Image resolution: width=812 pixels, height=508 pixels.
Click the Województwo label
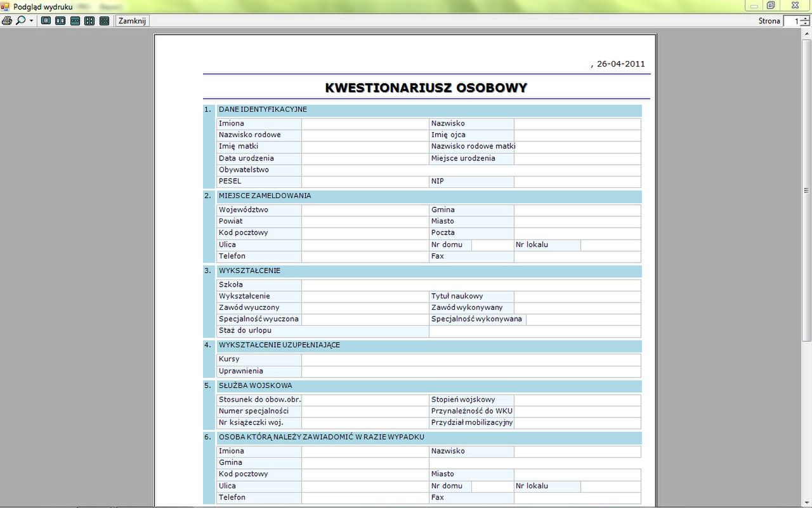[244, 210]
